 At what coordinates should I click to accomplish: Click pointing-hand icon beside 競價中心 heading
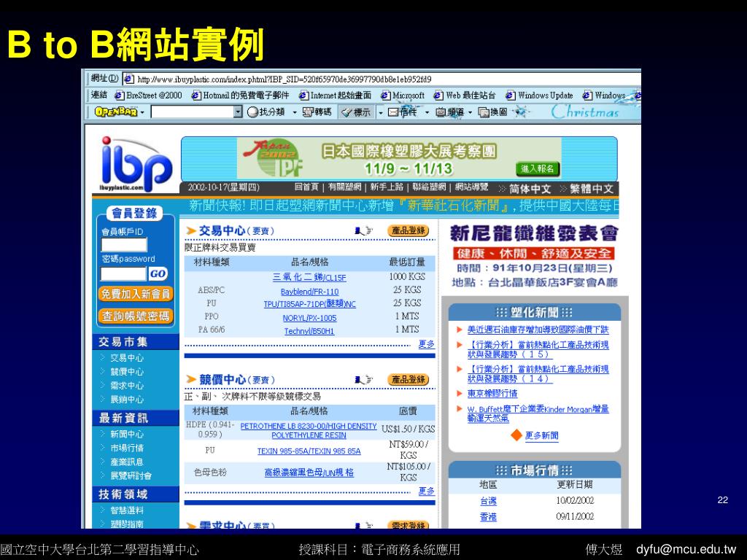pyautogui.click(x=363, y=380)
